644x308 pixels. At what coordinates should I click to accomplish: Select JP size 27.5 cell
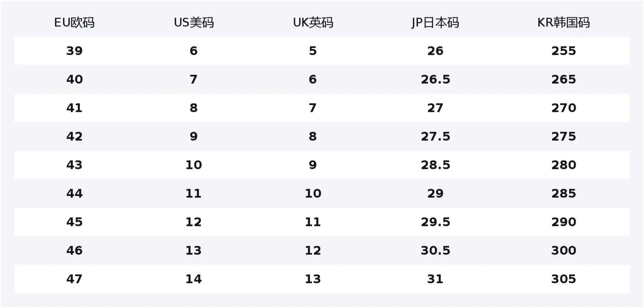pyautogui.click(x=435, y=137)
